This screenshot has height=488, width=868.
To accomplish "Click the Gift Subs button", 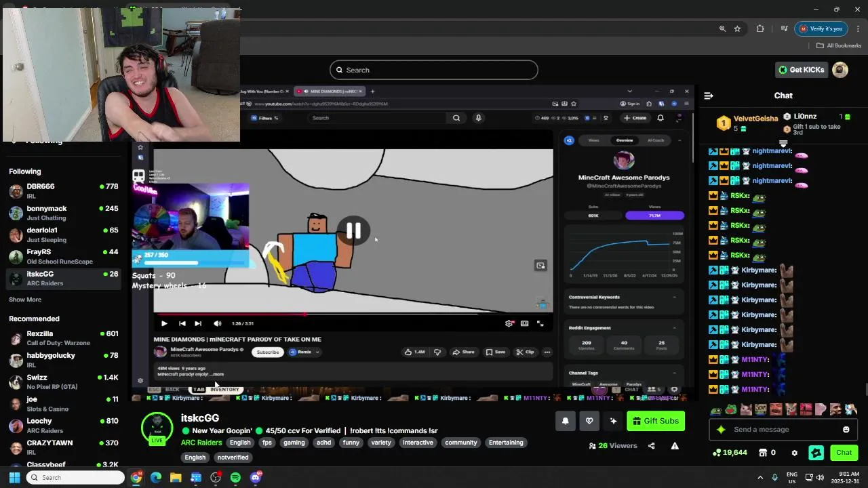I will pyautogui.click(x=655, y=421).
